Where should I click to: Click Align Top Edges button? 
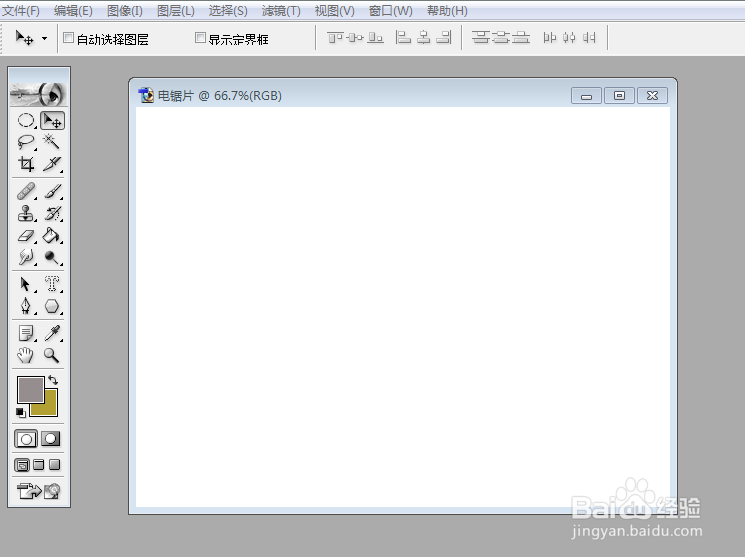[335, 37]
